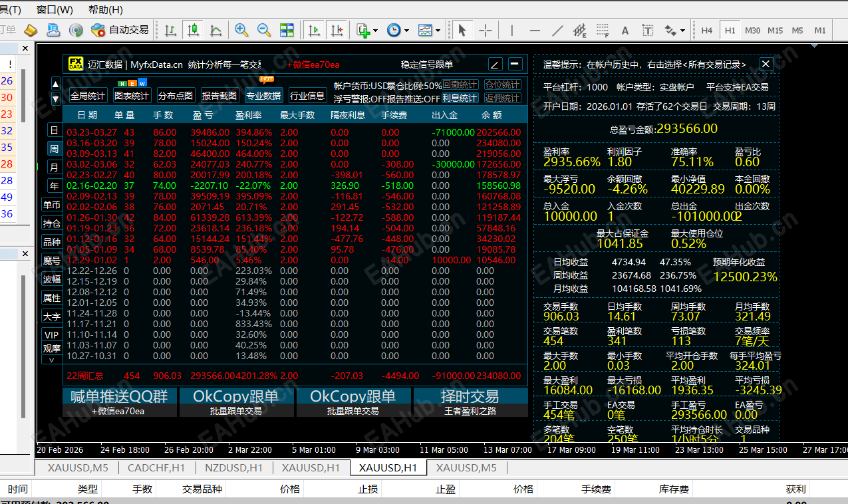This screenshot has height=504, width=848.
Task: Expand sidebar with the v chevron
Action: point(52,360)
